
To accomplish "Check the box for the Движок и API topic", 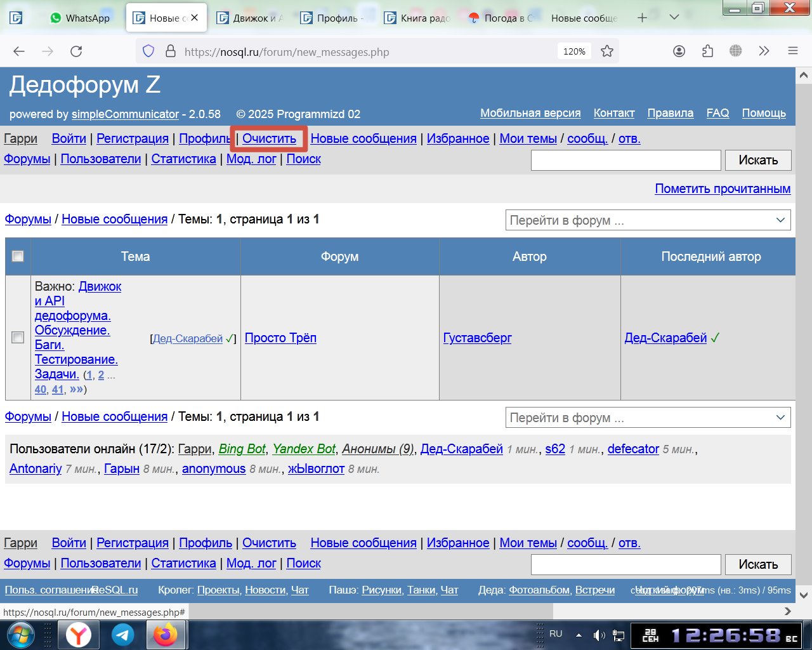I will pyautogui.click(x=18, y=338).
